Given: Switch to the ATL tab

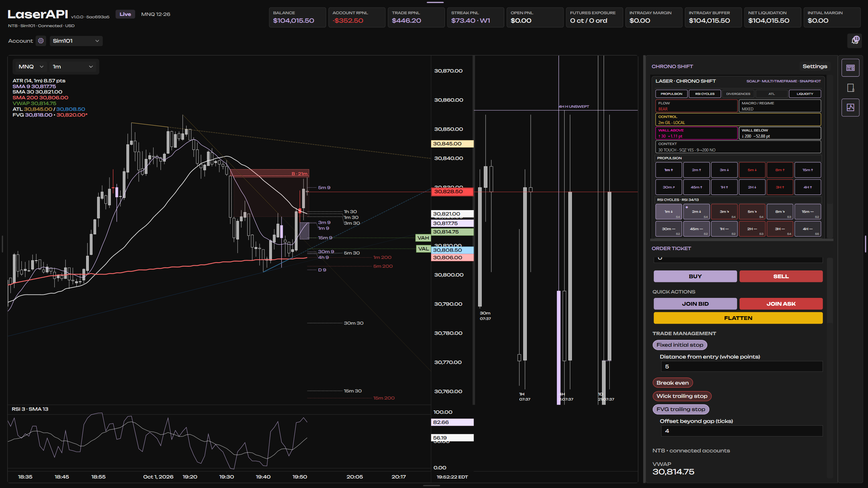Looking at the screenshot, I should coord(771,94).
